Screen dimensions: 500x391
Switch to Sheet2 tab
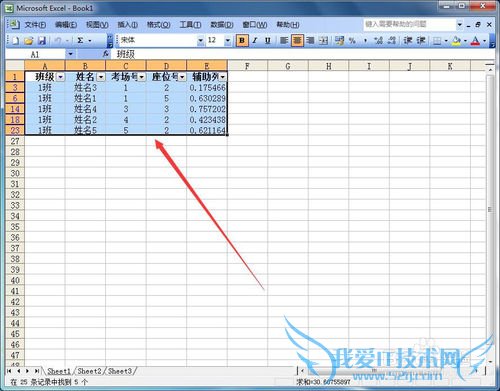point(89,371)
